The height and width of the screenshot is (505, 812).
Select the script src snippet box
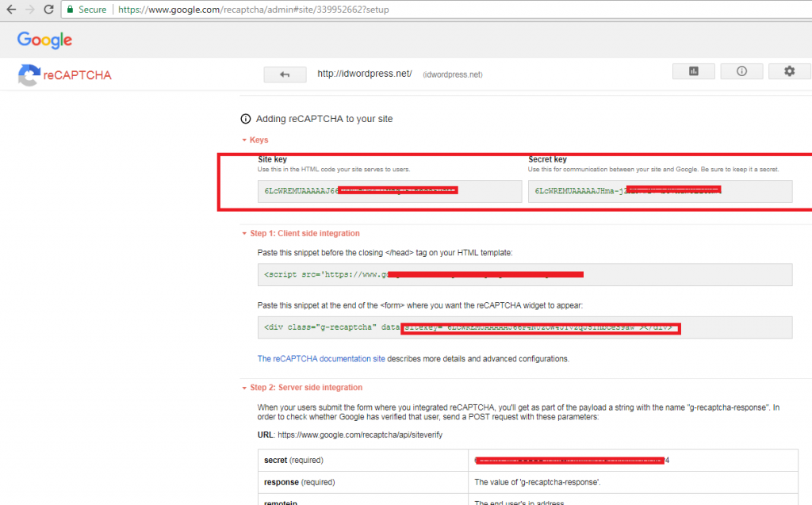pyautogui.click(x=525, y=274)
